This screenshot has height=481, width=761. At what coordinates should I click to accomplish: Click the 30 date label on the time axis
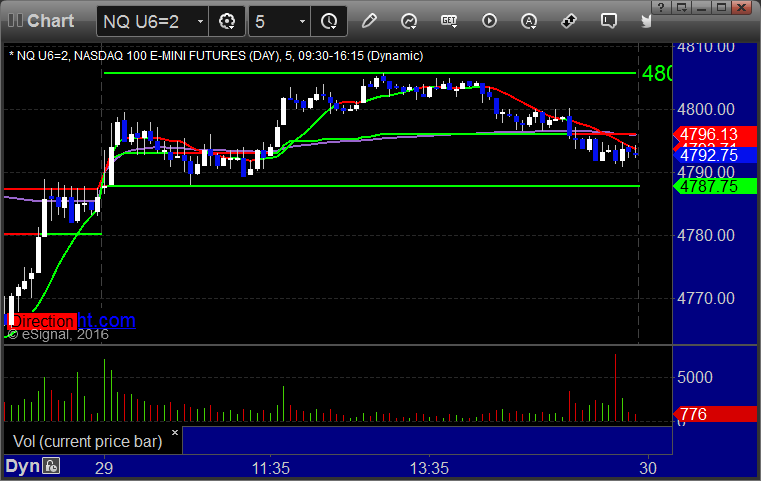click(x=648, y=468)
